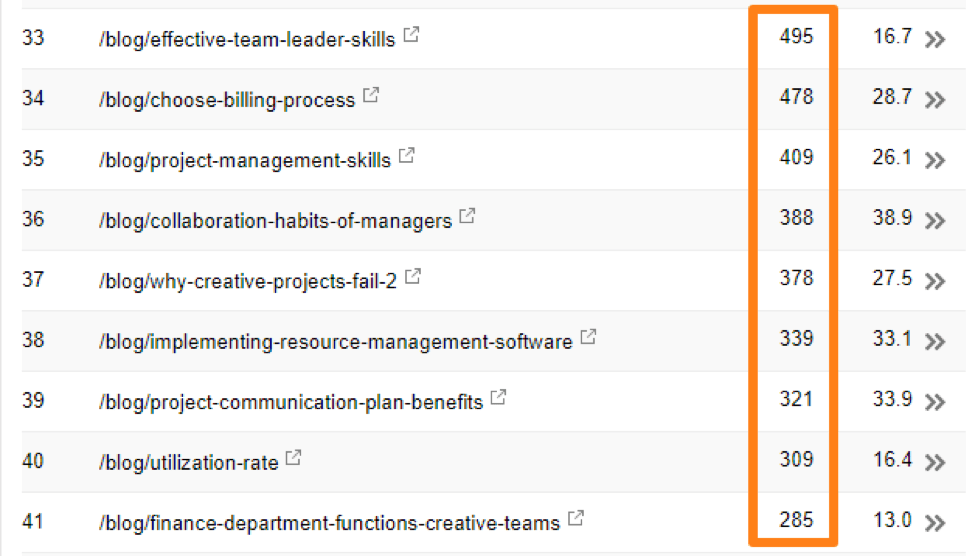
Task: Open external link icon for project-communication-plan-benefits
Action: point(499,399)
